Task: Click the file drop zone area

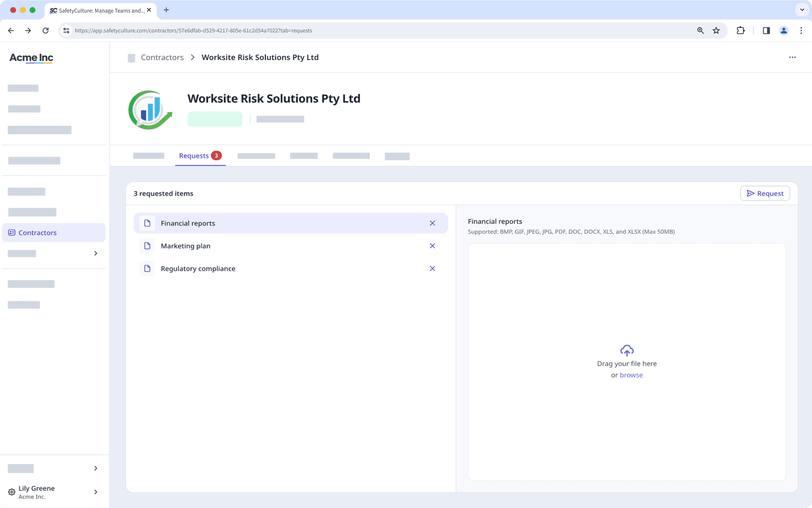Action: coord(627,362)
